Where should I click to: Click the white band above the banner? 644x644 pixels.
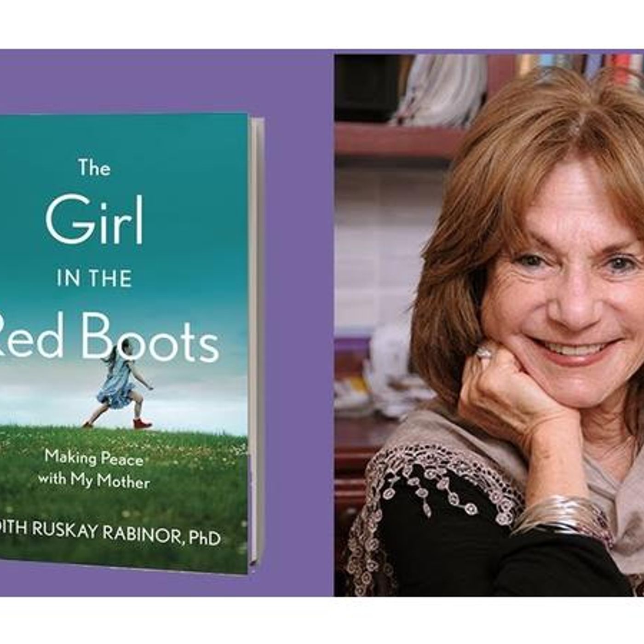point(322,24)
